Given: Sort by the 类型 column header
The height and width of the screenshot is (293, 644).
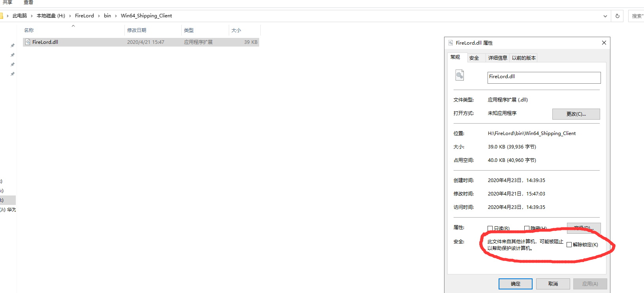Looking at the screenshot, I should (x=205, y=30).
